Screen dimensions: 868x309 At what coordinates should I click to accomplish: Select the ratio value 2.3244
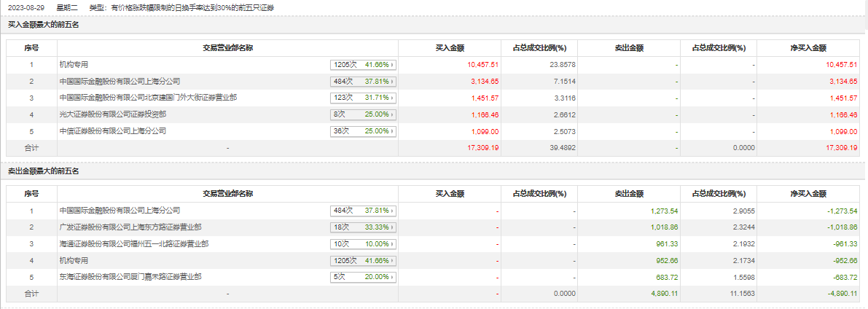(743, 227)
